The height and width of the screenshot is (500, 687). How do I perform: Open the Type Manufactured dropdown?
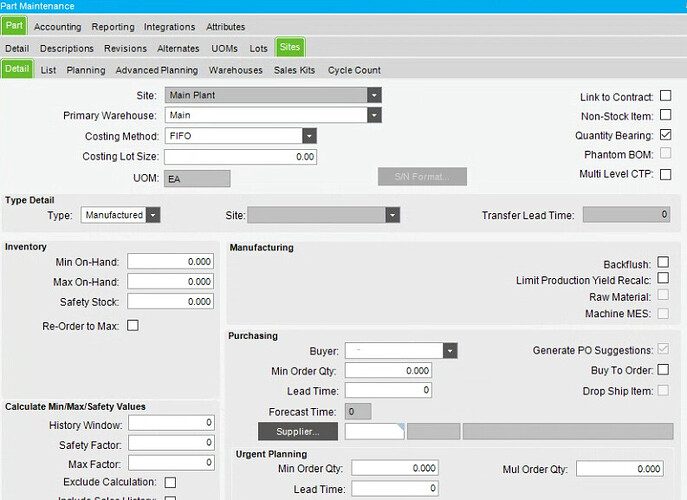point(152,215)
